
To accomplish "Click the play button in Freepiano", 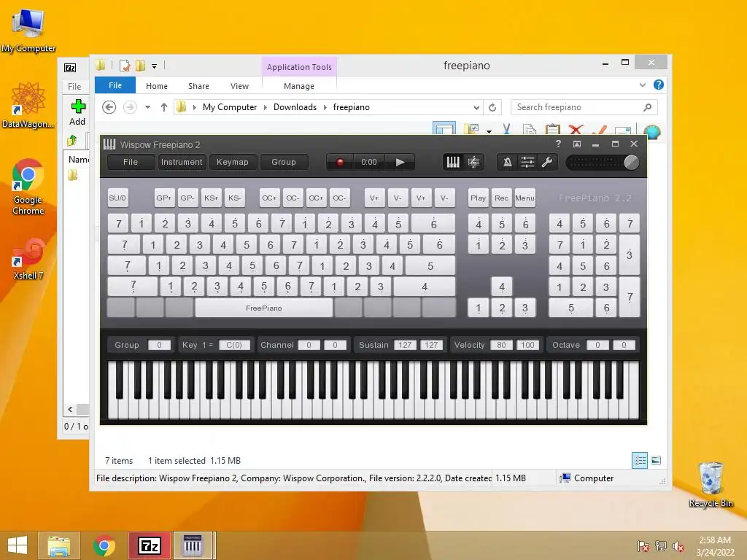I will point(400,163).
